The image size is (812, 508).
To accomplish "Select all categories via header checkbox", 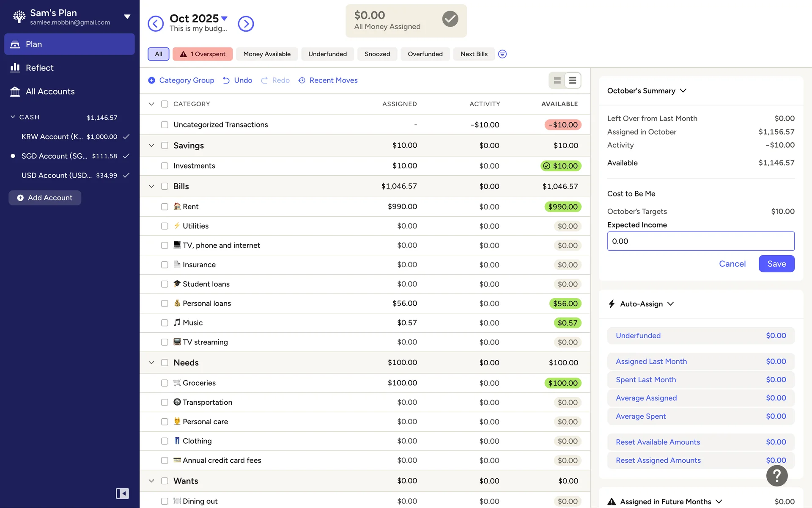I will [165, 104].
